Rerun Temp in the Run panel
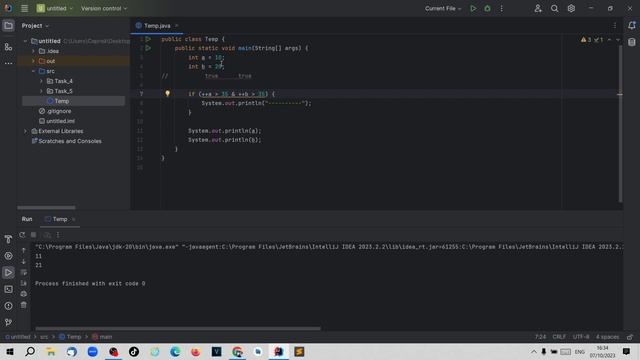Viewport: 640px width, 360px height. [22, 235]
